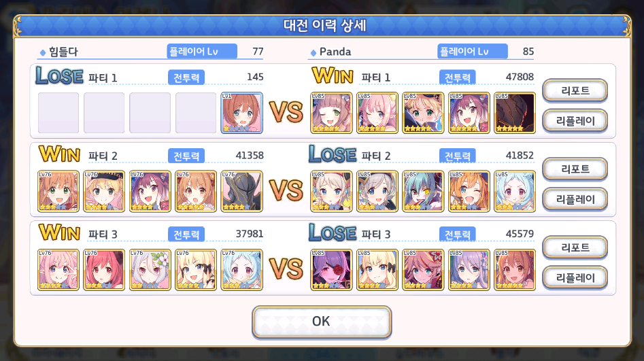644x361 pixels.
Task: Confirm with the OK button
Action: tap(322, 322)
